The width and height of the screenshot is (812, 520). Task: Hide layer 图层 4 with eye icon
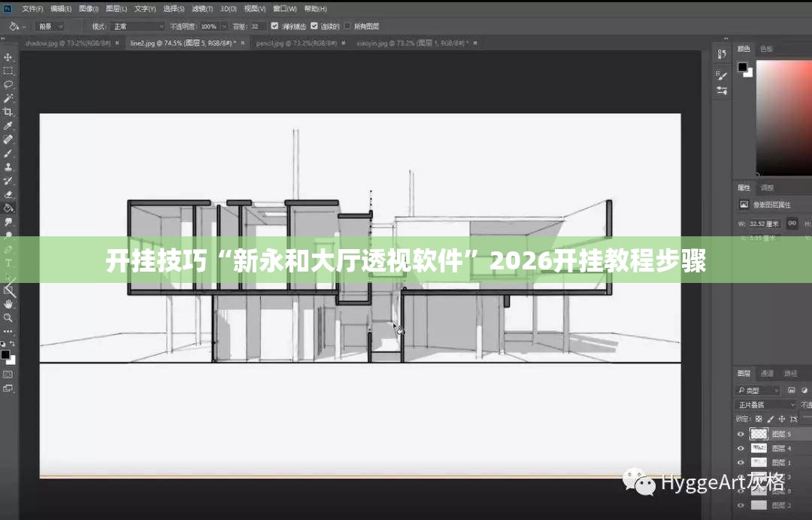(x=741, y=449)
